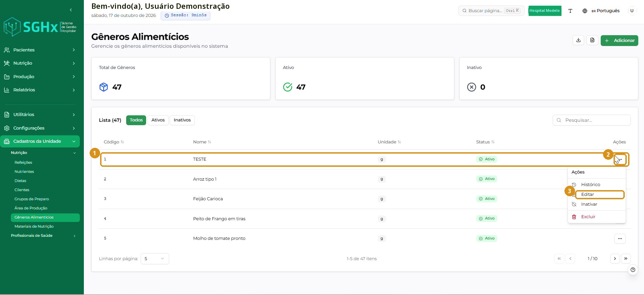Go to the last page arrow
644x295 pixels.
pos(626,258)
